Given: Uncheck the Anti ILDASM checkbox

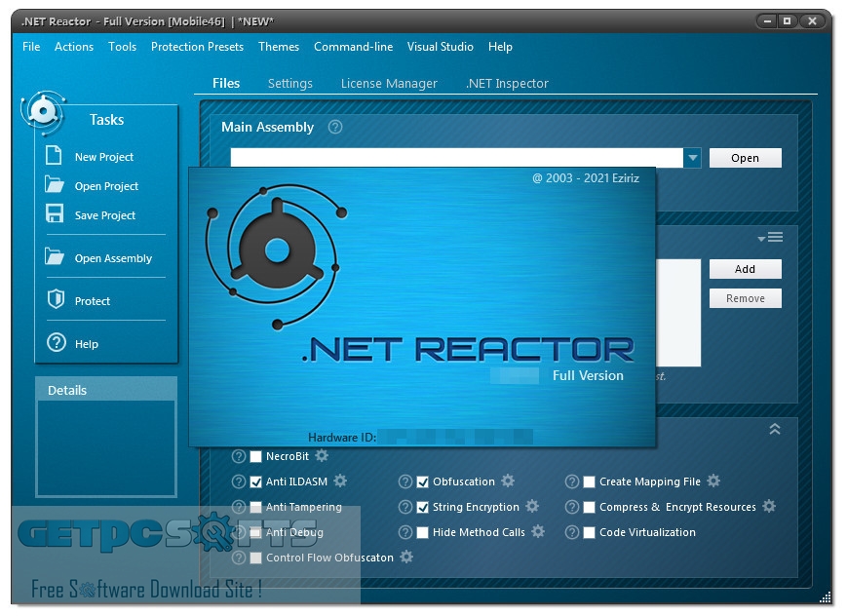Looking at the screenshot, I should pos(256,482).
